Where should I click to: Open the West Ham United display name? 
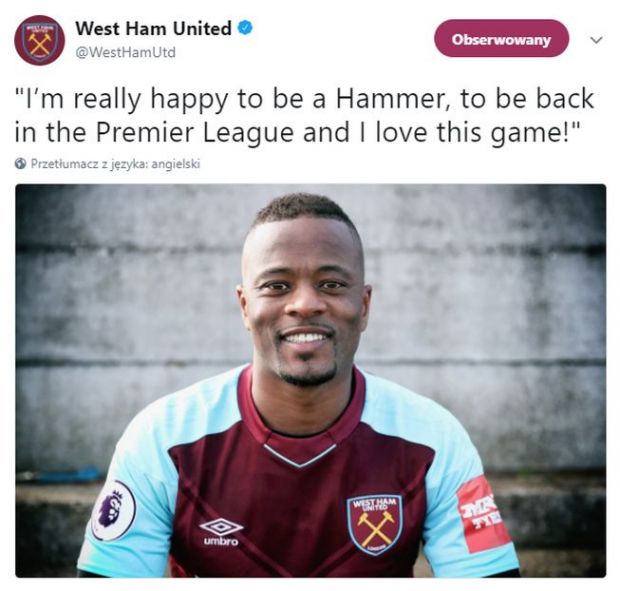153,28
